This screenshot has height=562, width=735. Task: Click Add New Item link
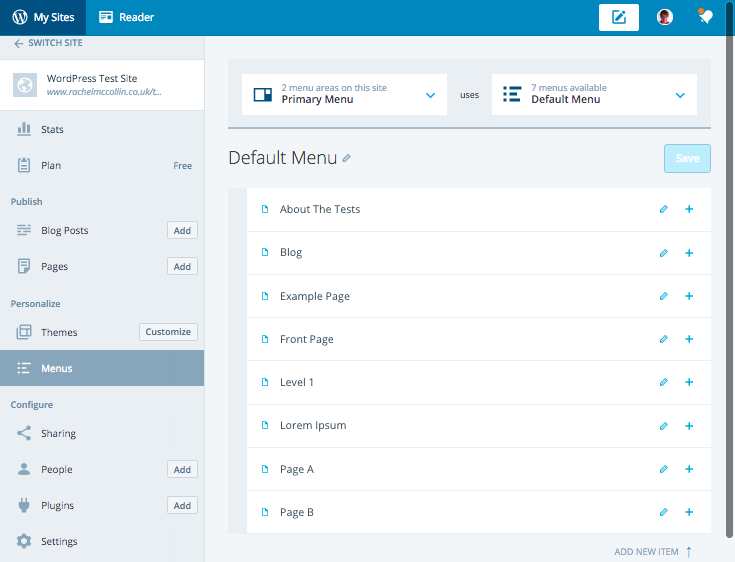(653, 552)
